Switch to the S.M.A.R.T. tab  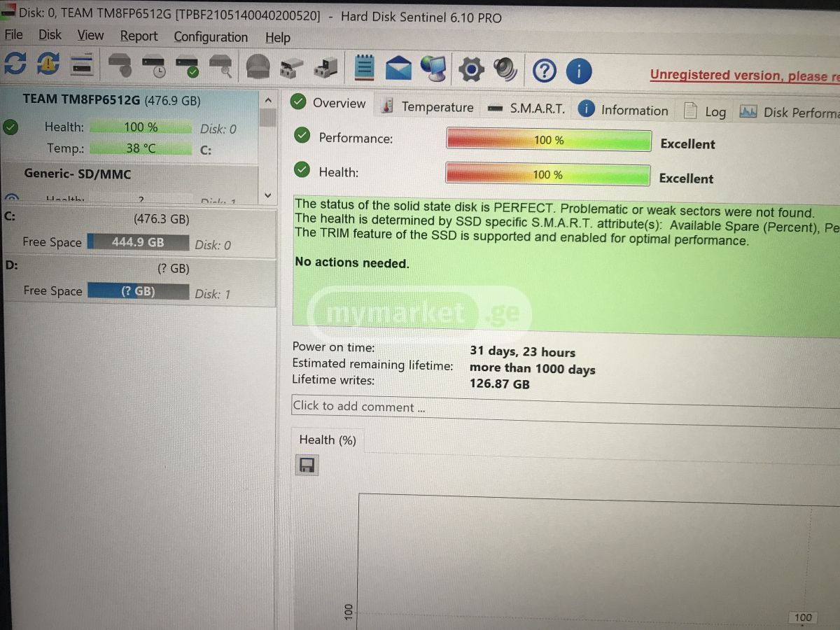[526, 108]
